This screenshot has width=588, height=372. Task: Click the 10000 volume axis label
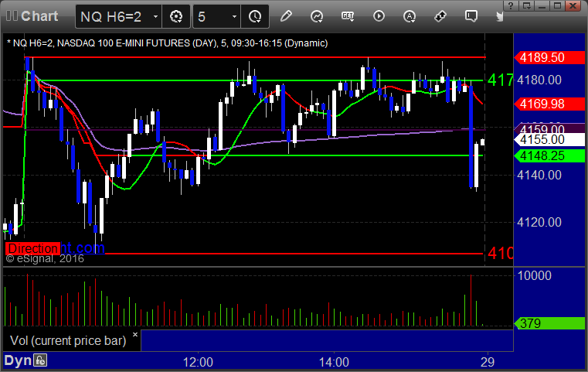click(535, 275)
